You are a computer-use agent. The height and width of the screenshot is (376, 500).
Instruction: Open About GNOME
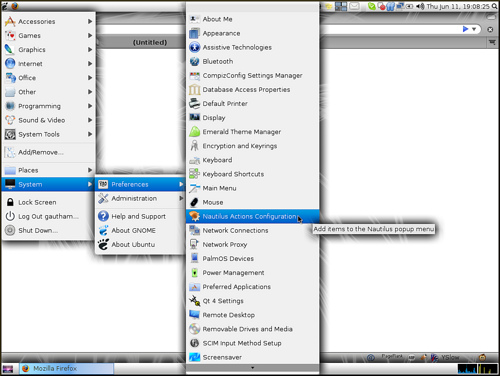coord(141,230)
